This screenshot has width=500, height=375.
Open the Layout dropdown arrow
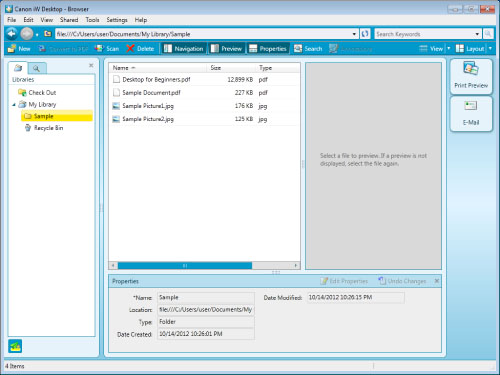pyautogui.click(x=490, y=49)
